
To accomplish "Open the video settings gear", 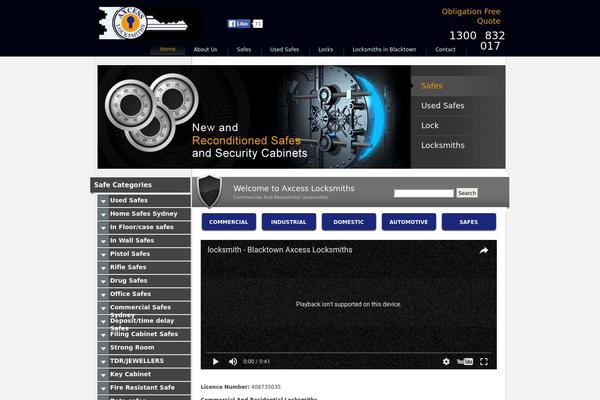I will click(x=446, y=361).
